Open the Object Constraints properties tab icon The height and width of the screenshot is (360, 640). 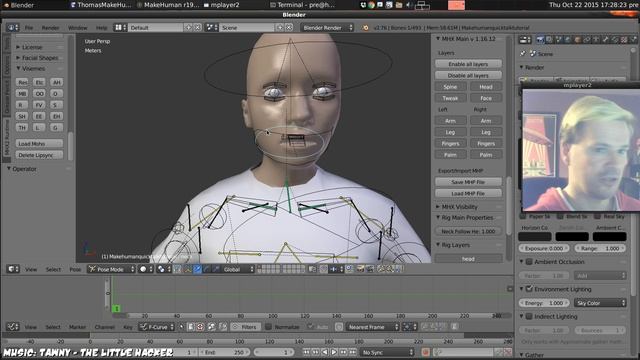tap(587, 40)
